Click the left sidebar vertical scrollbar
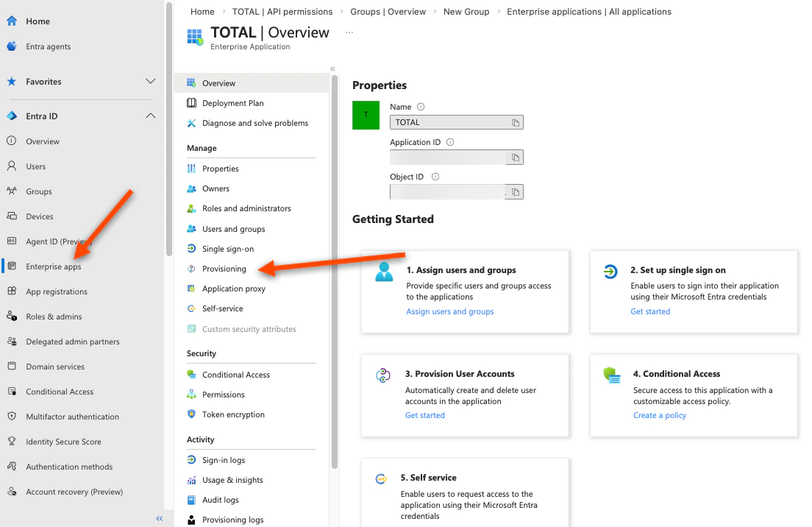The height and width of the screenshot is (527, 812). click(x=169, y=130)
